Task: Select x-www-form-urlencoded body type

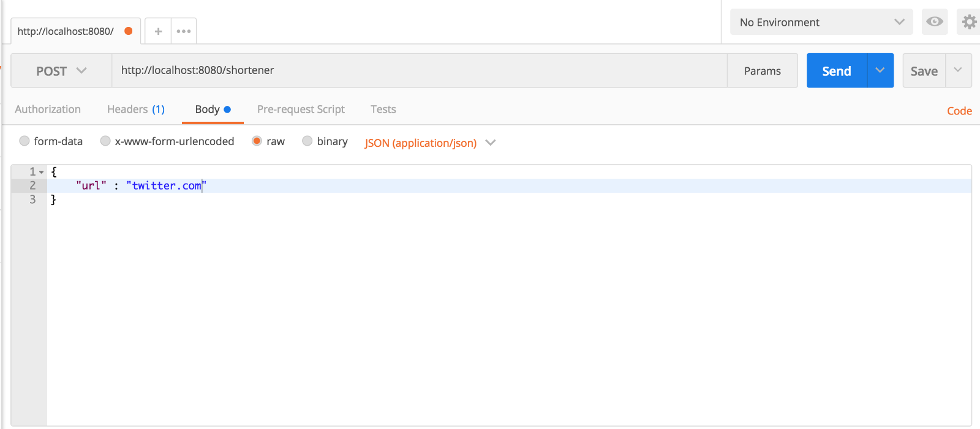Action: 105,141
